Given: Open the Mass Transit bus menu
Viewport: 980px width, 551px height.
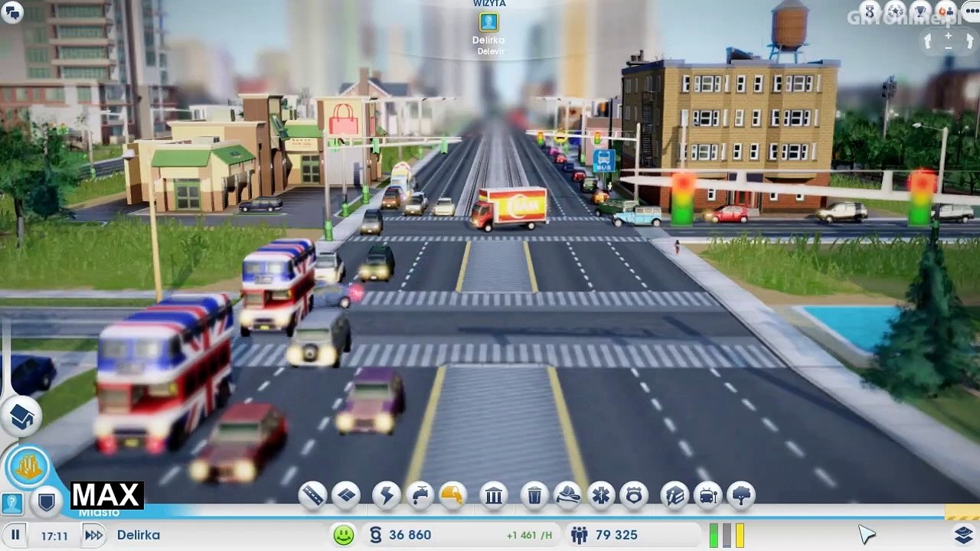Looking at the screenshot, I should coord(708,496).
